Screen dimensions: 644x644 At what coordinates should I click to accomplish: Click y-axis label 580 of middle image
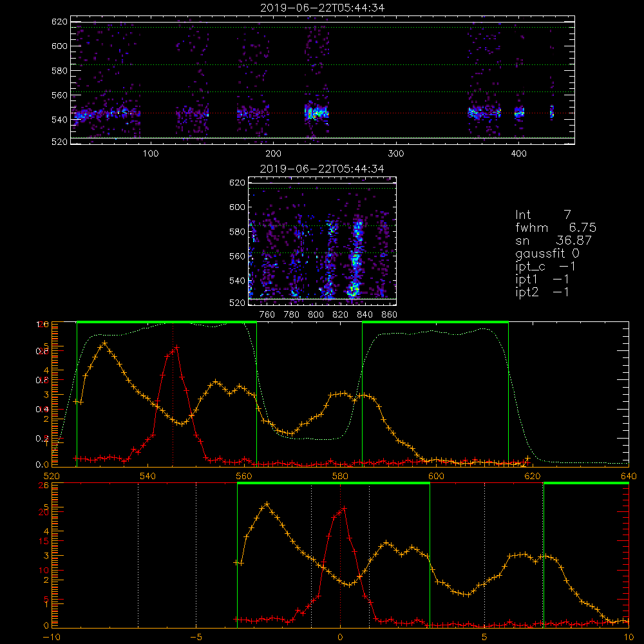pos(237,232)
